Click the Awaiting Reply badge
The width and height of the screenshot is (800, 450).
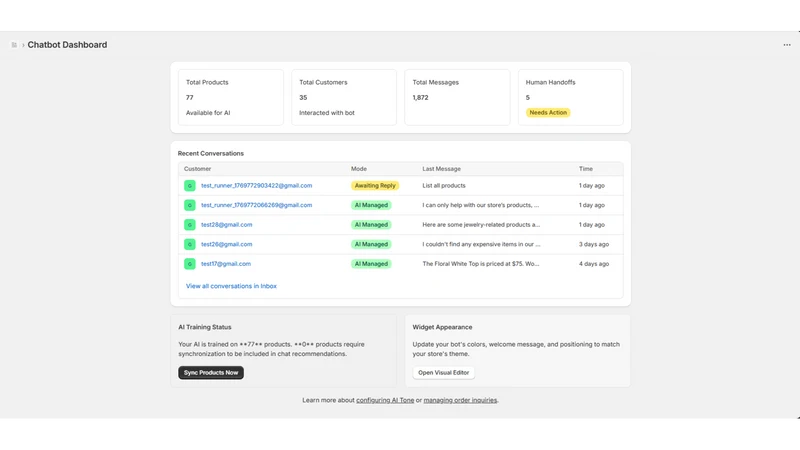[x=375, y=186]
